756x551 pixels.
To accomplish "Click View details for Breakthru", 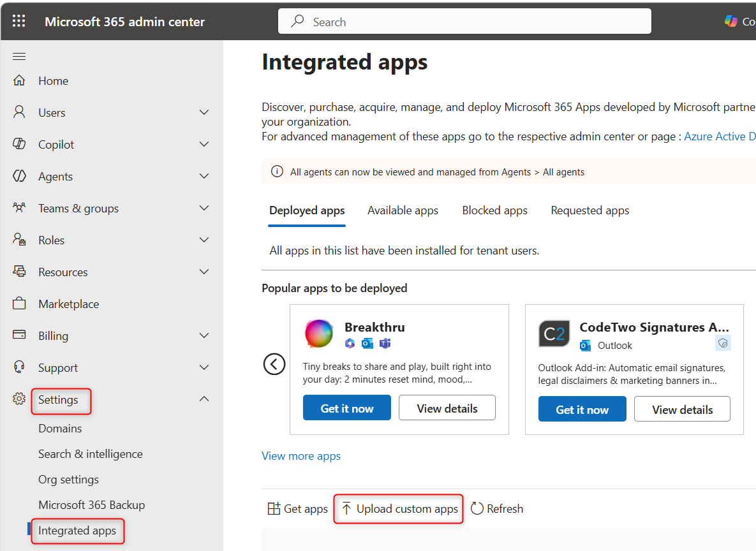I will pos(447,408).
